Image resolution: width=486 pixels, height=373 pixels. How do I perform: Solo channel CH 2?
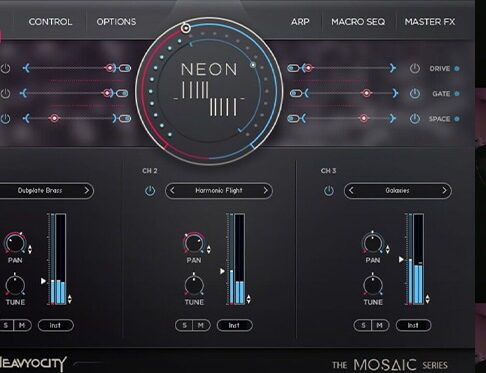pyautogui.click(x=184, y=325)
